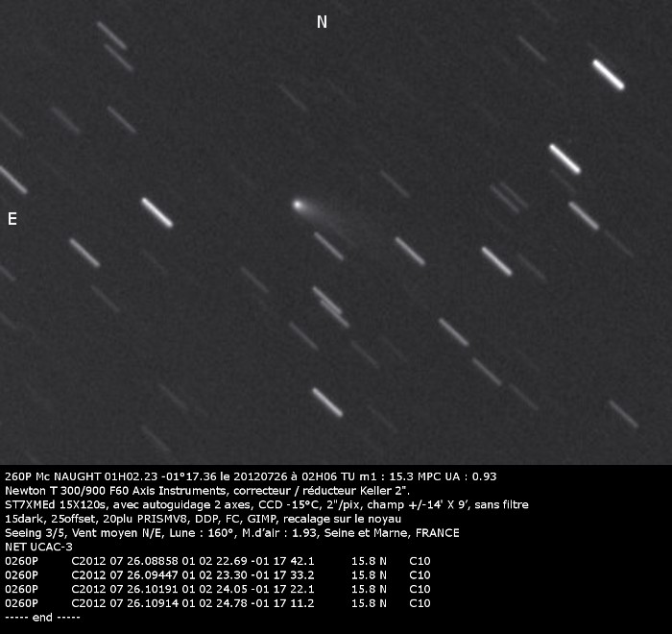
Task: Click the bright star trail at bottom center
Action: (326, 402)
